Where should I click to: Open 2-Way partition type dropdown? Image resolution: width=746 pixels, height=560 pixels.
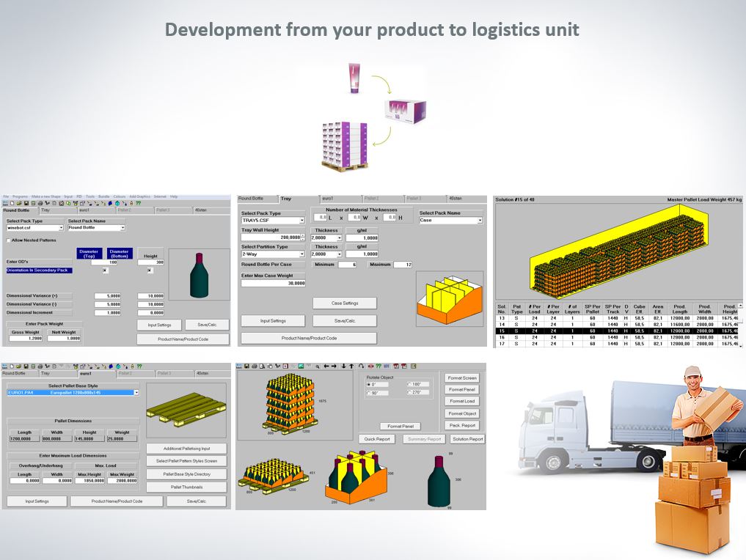click(x=301, y=254)
